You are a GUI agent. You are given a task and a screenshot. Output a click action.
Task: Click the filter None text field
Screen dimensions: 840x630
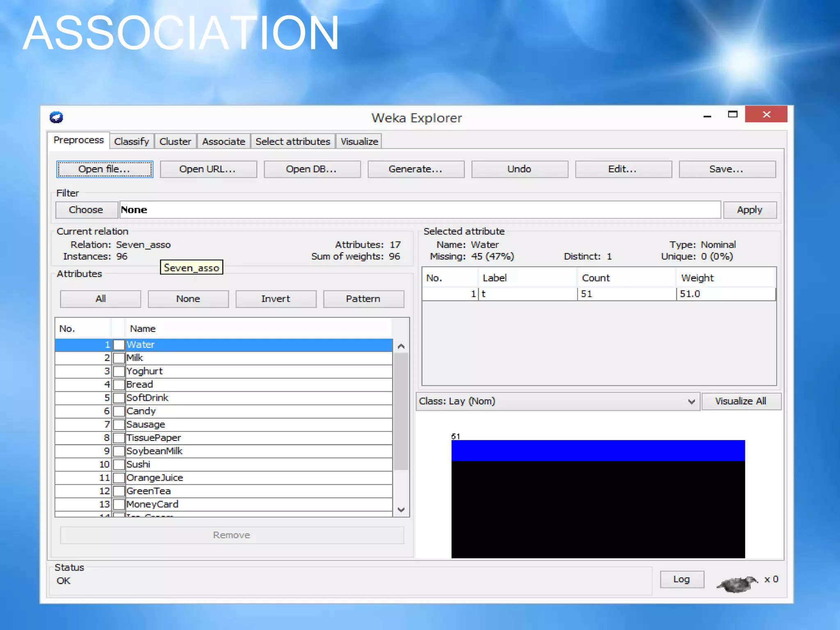[x=419, y=210]
